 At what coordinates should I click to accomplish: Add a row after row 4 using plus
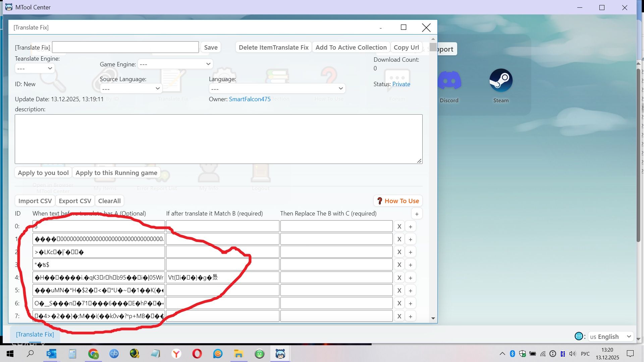[x=410, y=278]
